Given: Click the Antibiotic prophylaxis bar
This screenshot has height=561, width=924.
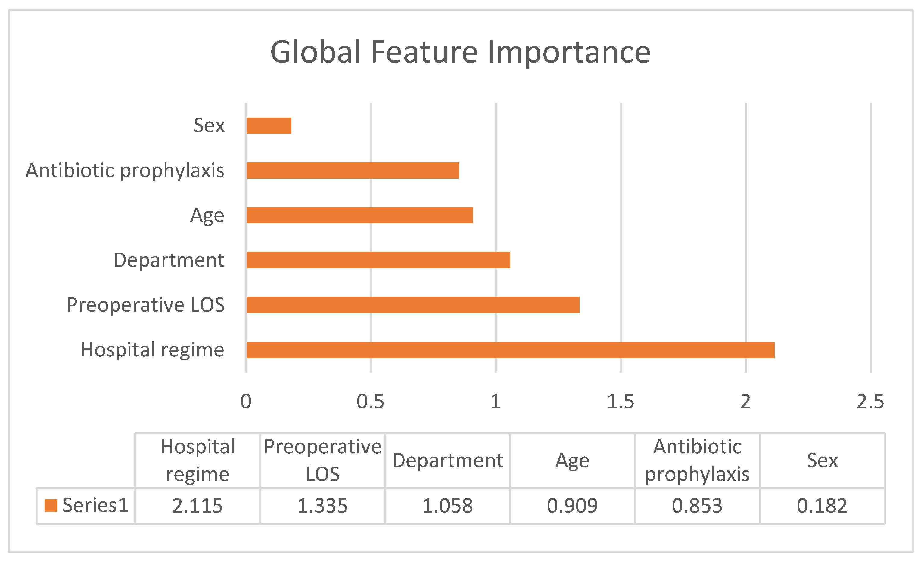Looking at the screenshot, I should pos(353,171).
